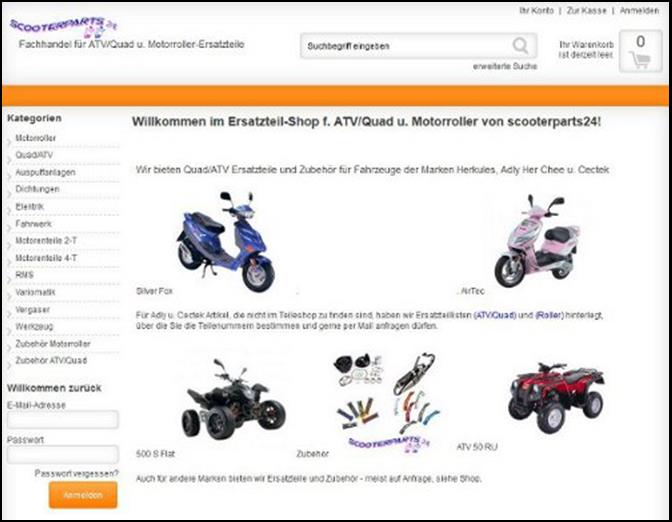
Task: Open the erweiterte Suche link
Action: 505,66
